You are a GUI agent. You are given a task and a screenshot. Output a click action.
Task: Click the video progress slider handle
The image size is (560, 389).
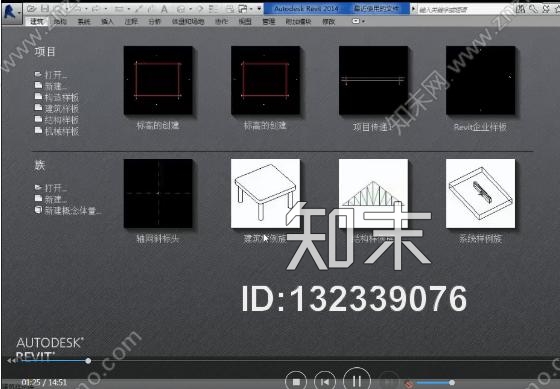(88, 361)
